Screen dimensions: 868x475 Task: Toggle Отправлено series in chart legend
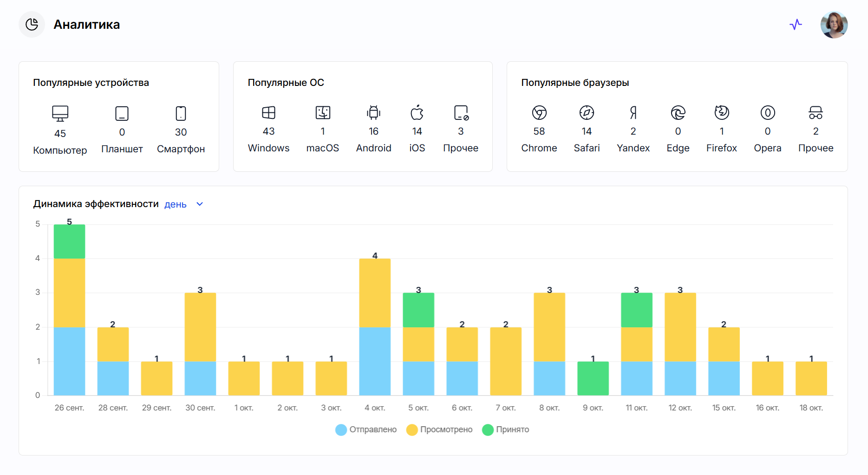(x=372, y=429)
